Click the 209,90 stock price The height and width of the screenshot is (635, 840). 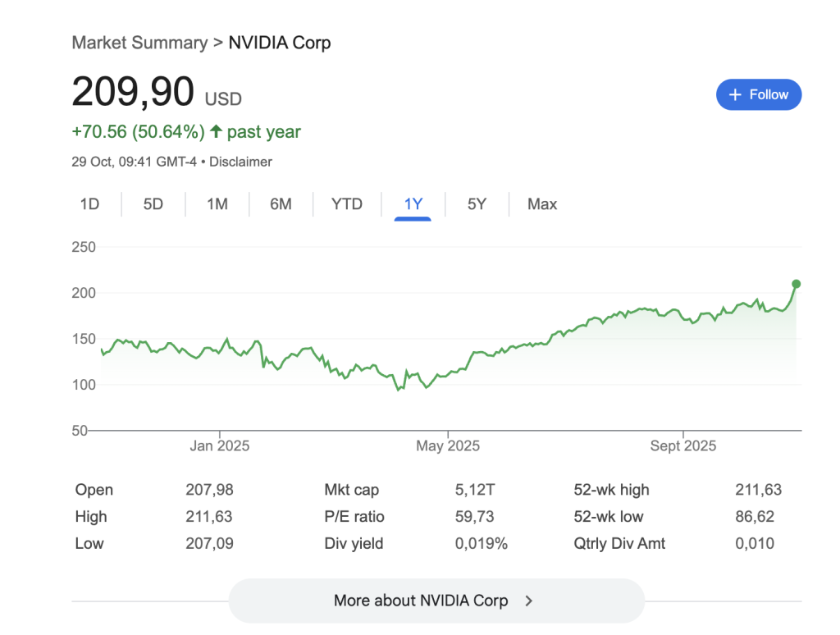[x=133, y=92]
